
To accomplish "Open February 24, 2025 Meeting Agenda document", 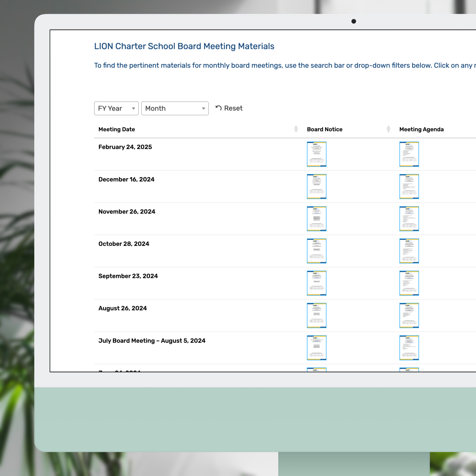I will [409, 154].
